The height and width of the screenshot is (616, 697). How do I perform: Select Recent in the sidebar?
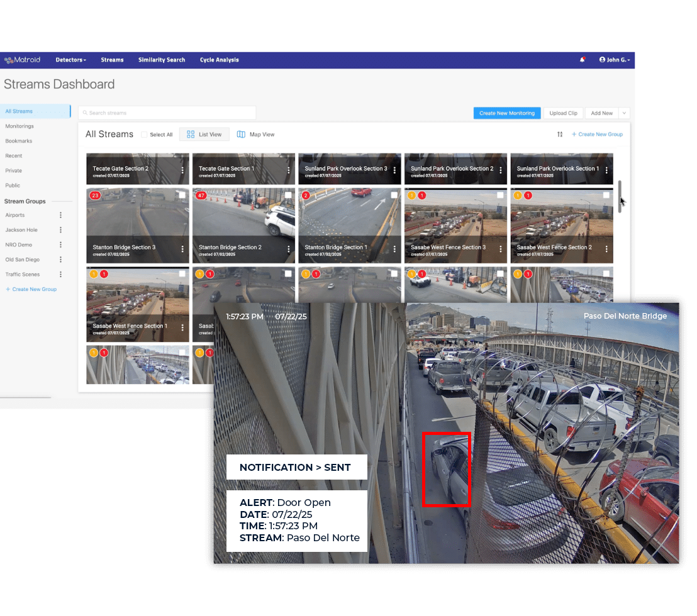point(14,156)
